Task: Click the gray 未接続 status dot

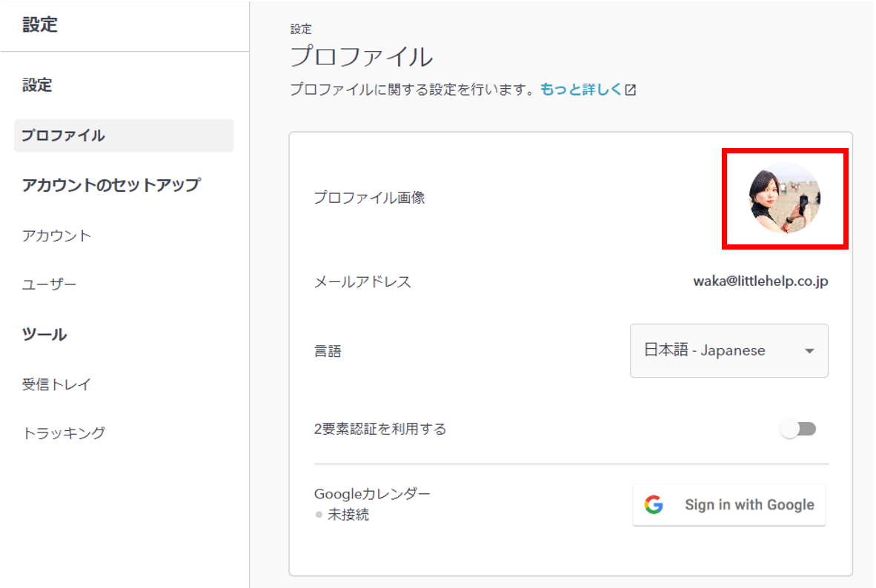Action: pyautogui.click(x=319, y=515)
